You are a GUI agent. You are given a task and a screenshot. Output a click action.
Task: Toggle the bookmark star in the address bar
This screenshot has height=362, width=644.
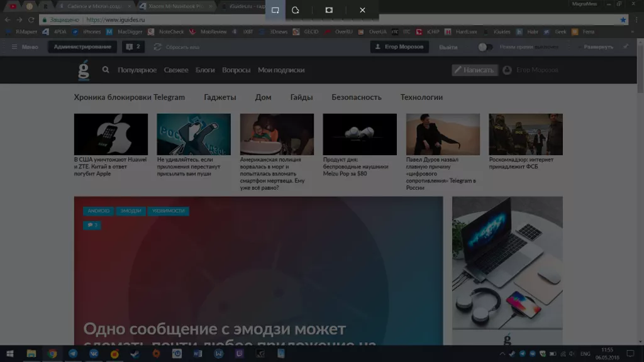pos(623,19)
